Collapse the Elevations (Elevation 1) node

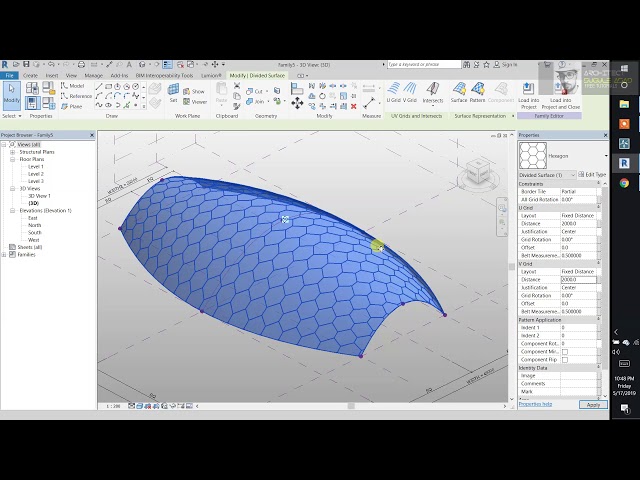click(x=12, y=211)
